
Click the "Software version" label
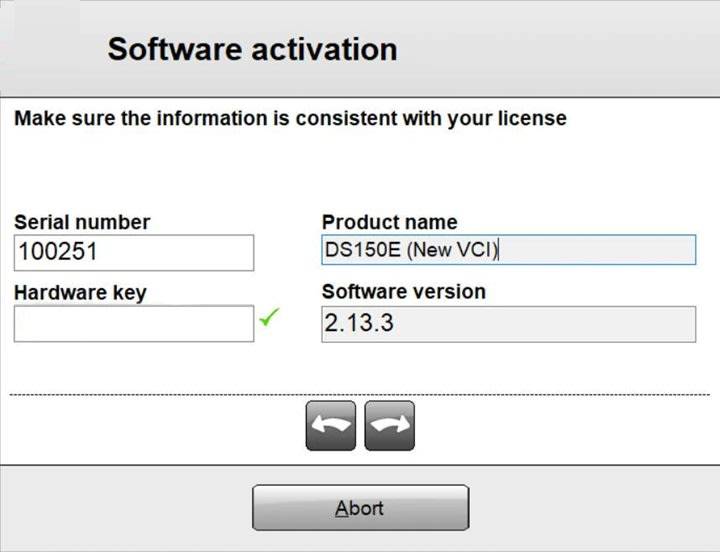click(403, 292)
